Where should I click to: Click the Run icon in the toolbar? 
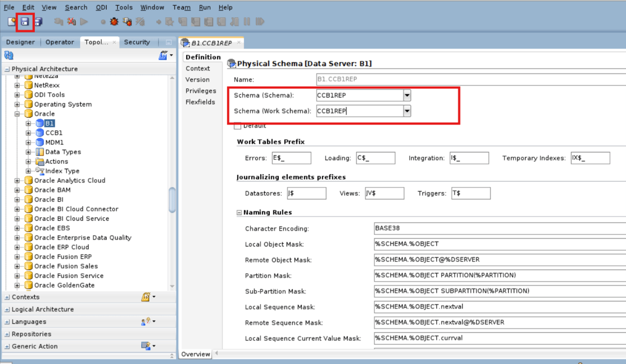84,21
